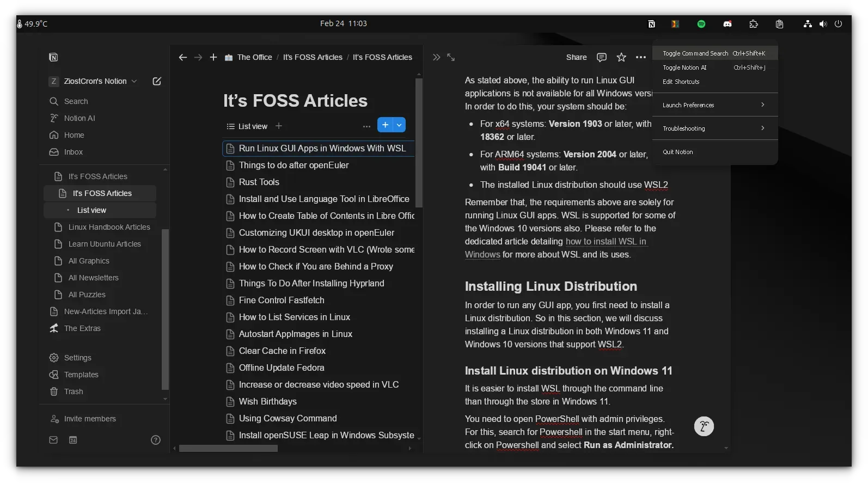The height and width of the screenshot is (484, 868).
Task: Open database view options three-dot menu
Action: coord(366,126)
